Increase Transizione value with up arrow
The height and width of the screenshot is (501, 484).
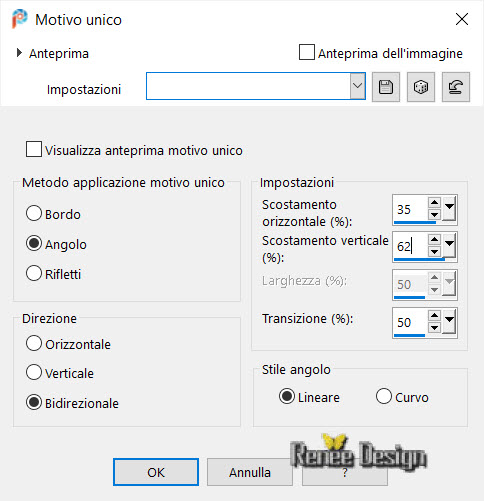[434, 315]
